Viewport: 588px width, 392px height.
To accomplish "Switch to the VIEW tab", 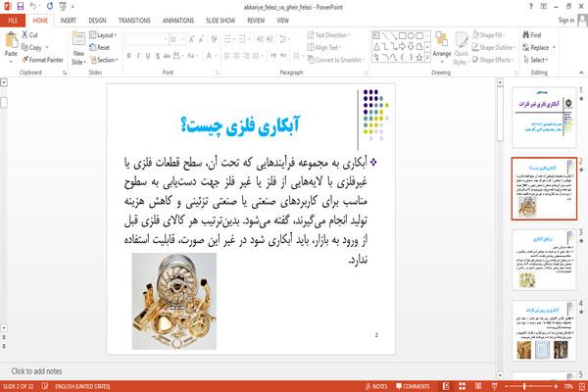I will [x=283, y=21].
